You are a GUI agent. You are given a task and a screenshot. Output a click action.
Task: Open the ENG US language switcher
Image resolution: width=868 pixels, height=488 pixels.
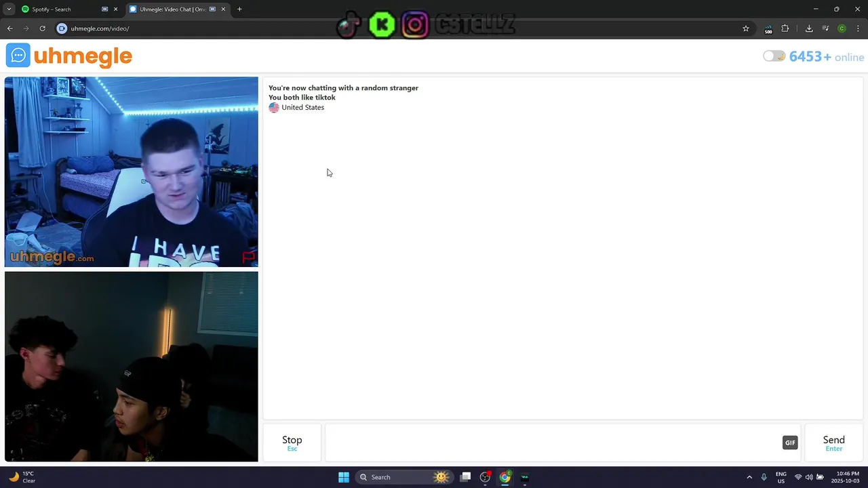(x=781, y=477)
